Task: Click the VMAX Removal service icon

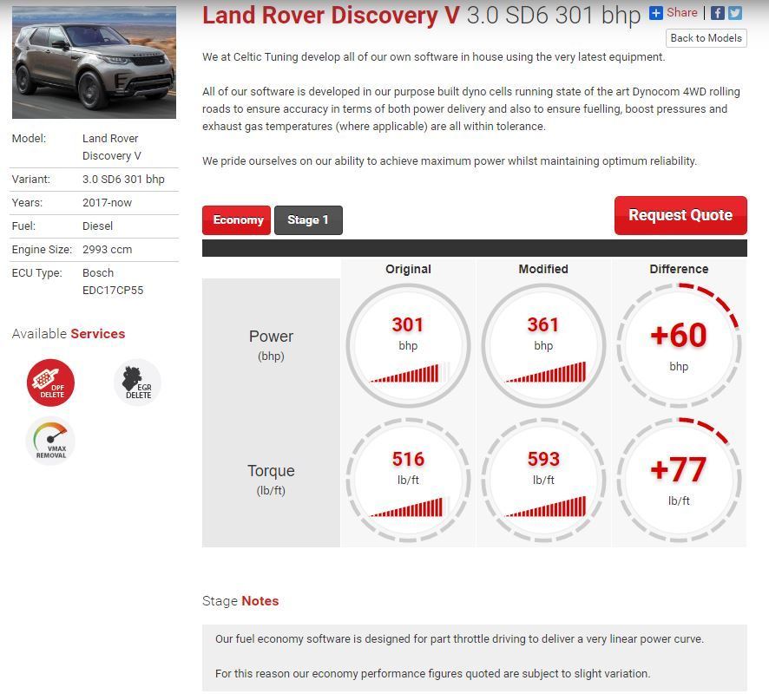Action: tap(50, 441)
